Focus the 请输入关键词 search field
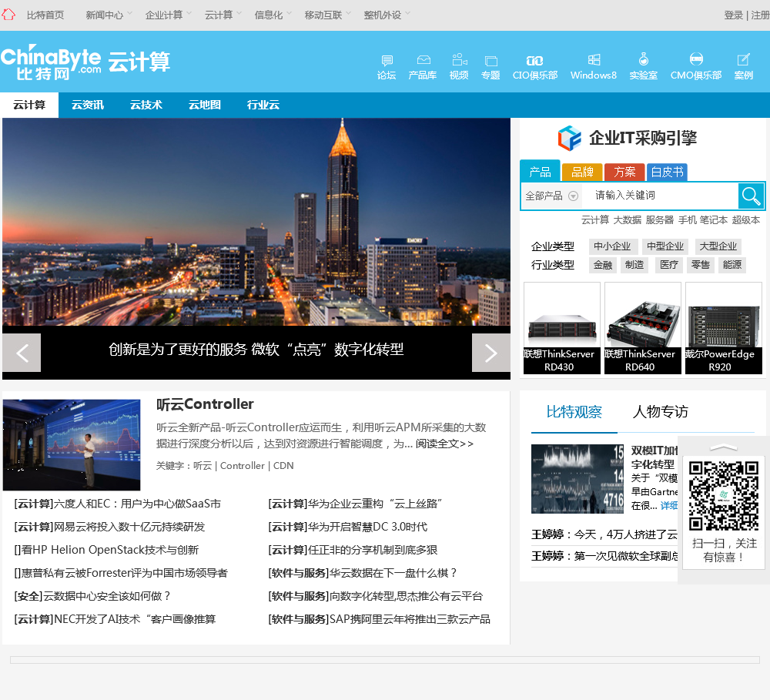The height and width of the screenshot is (700, 770). pos(661,196)
